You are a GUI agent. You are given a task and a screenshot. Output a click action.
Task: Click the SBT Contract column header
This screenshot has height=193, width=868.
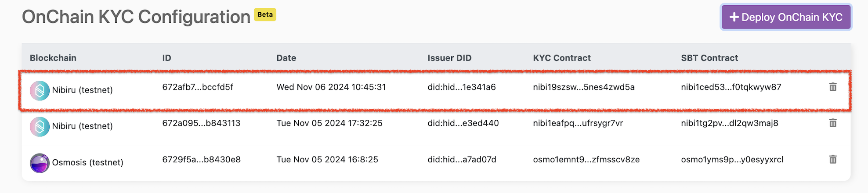click(x=709, y=58)
